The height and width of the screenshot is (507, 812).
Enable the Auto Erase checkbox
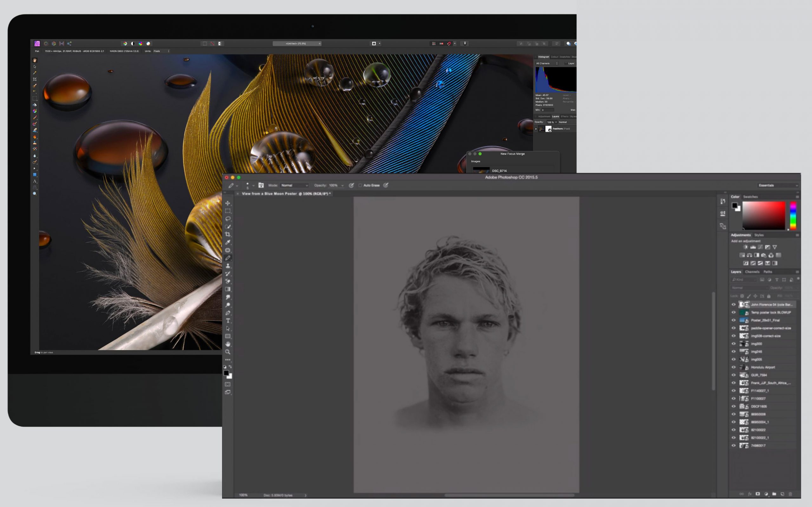click(360, 185)
